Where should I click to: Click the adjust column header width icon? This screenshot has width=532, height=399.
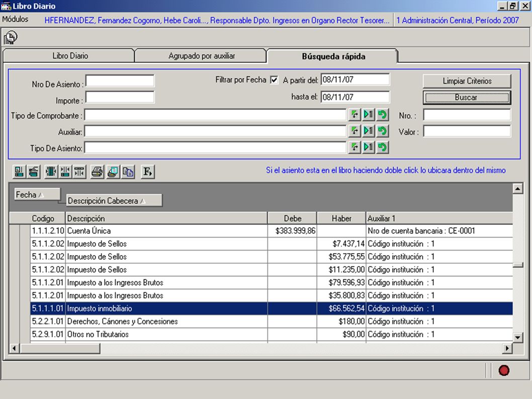coord(79,172)
